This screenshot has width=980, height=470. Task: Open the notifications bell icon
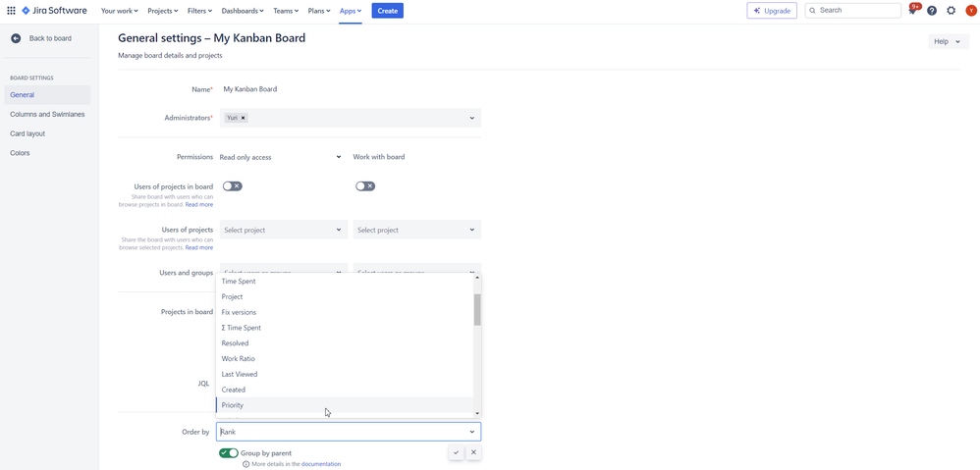click(912, 11)
